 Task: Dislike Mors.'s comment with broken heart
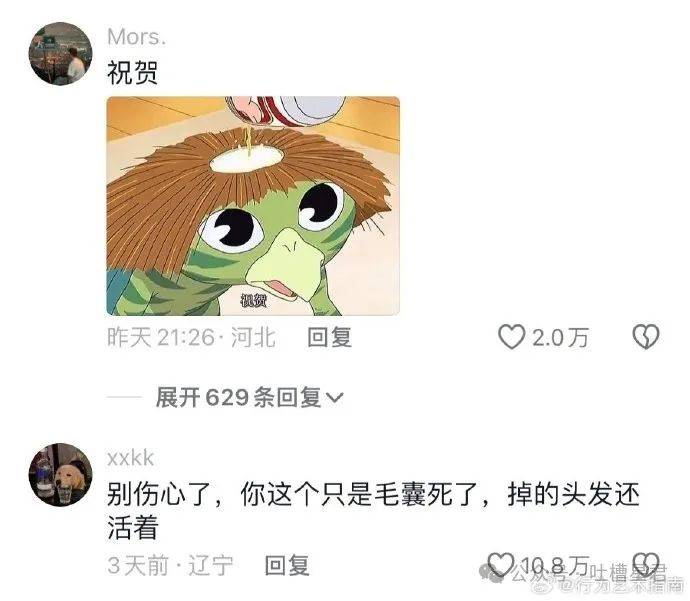click(x=646, y=337)
